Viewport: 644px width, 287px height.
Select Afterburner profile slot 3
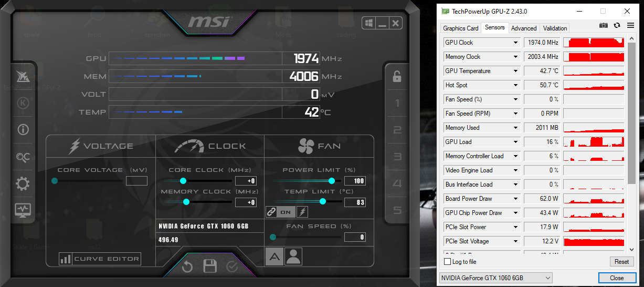(x=397, y=157)
